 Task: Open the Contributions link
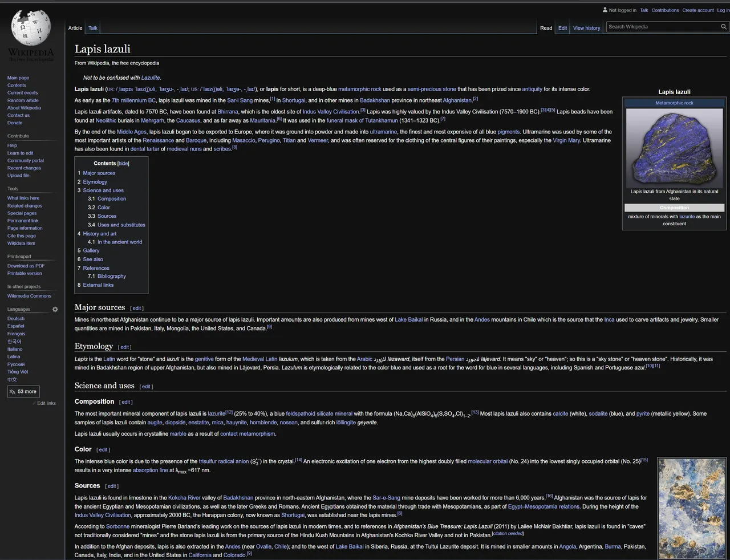665,10
